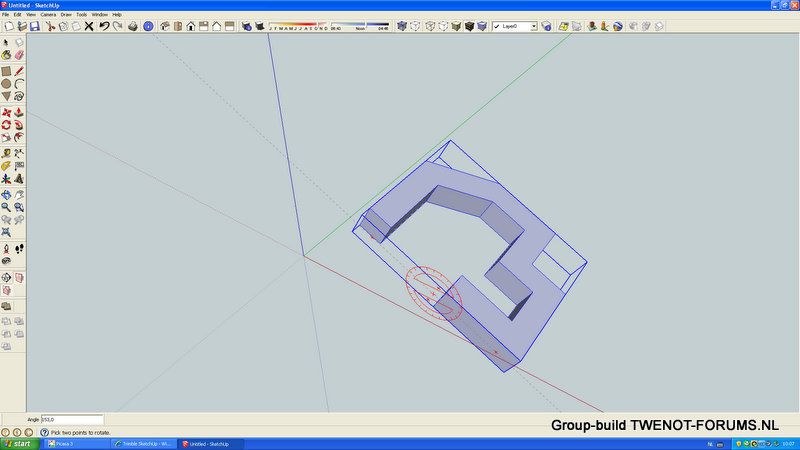This screenshot has height=450, width=800.
Task: Click the Windows Start button
Action: 19,444
